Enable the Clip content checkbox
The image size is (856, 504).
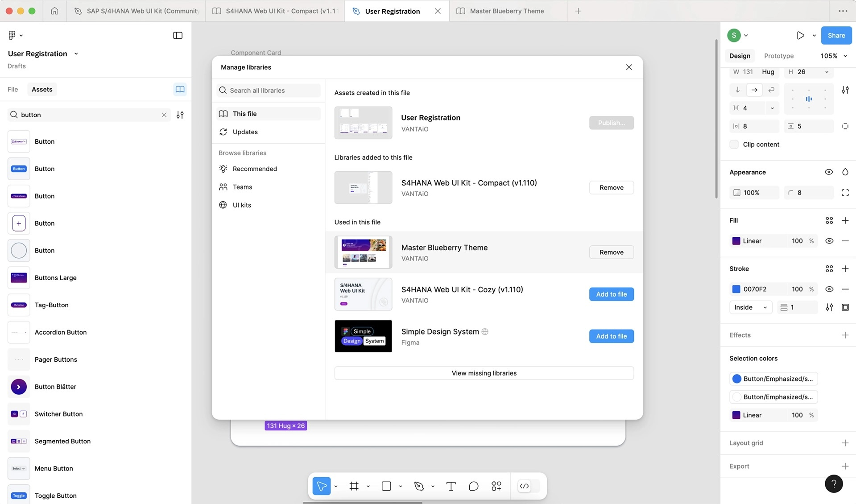[x=734, y=145]
